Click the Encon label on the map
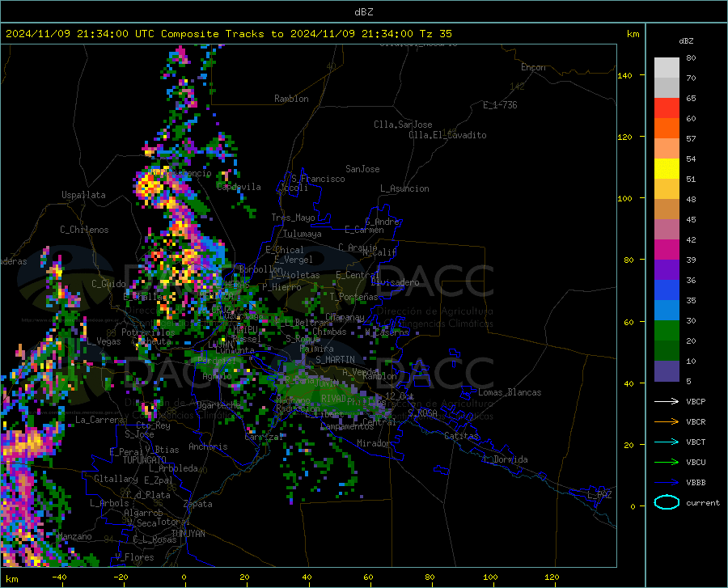This screenshot has width=728, height=588. [533, 67]
